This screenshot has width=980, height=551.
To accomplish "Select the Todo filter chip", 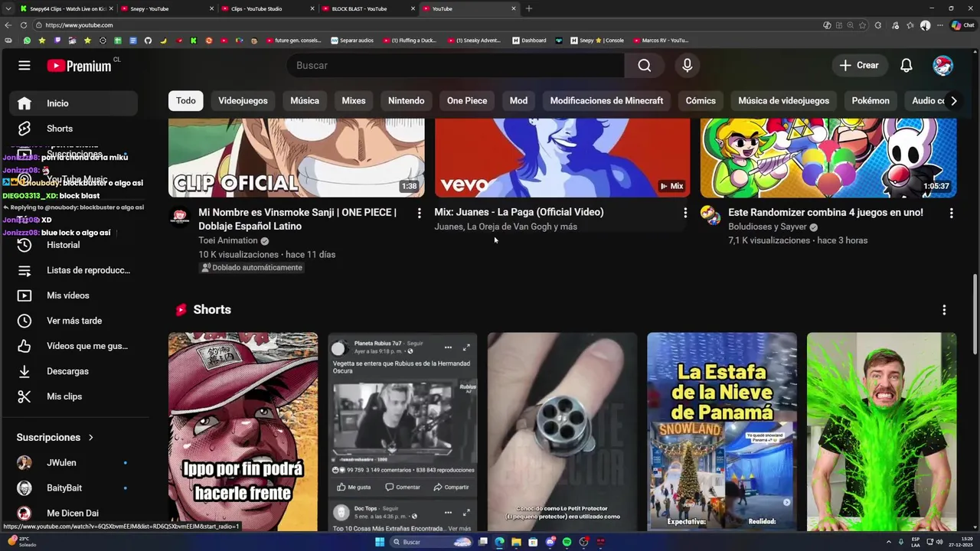I will pos(186,101).
